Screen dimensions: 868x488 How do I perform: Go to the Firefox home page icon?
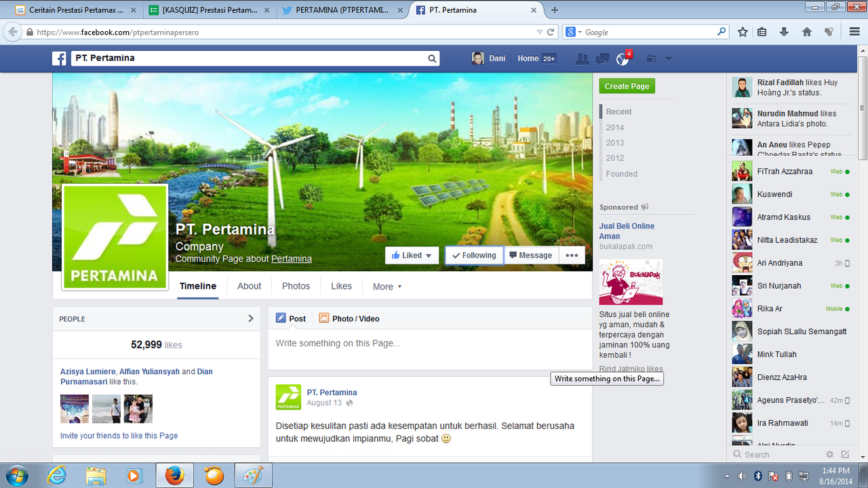pyautogui.click(x=807, y=32)
